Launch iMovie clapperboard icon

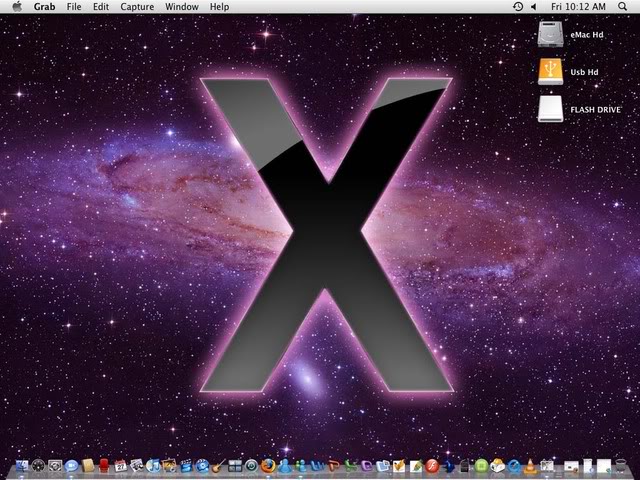pyautogui.click(x=186, y=466)
